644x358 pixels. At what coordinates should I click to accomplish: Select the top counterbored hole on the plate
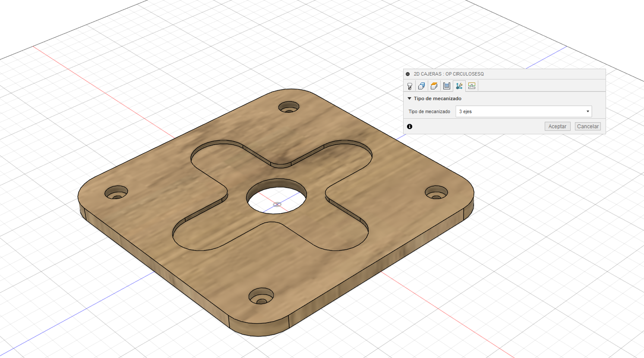(x=289, y=107)
